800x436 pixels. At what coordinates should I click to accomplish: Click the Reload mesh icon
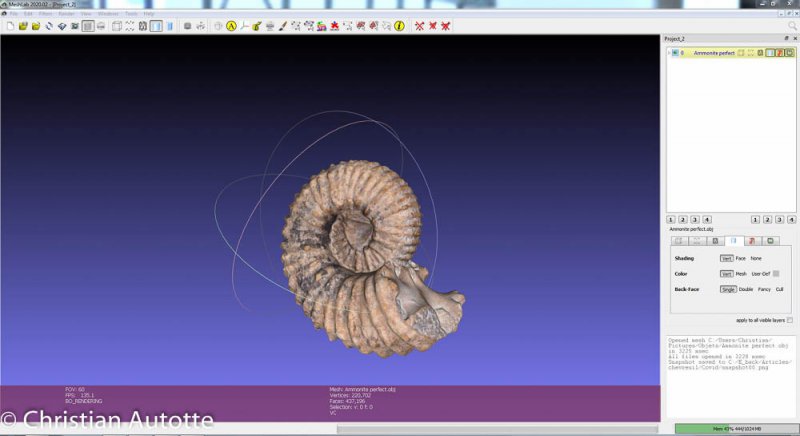point(48,25)
